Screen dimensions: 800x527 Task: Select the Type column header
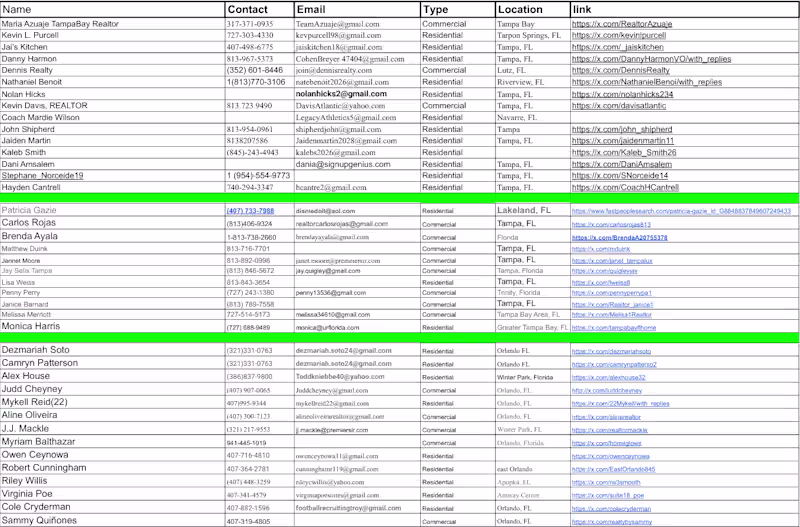[x=458, y=9]
